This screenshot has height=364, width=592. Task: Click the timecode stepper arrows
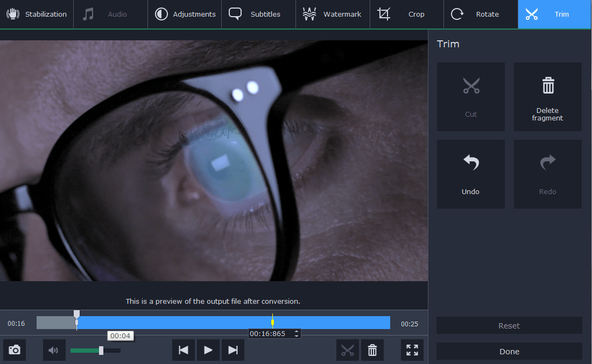[x=296, y=334]
